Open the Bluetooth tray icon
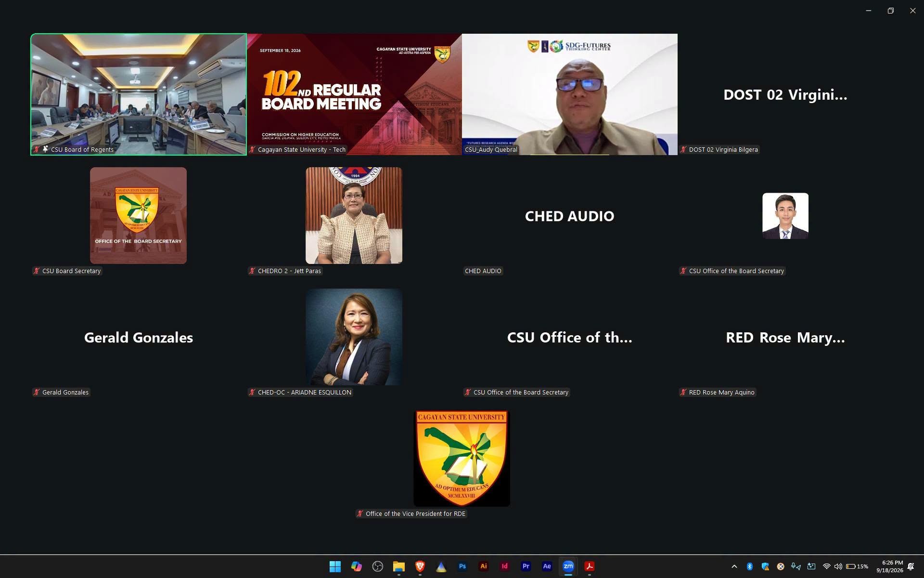Screen dimensions: 924x578 749,566
